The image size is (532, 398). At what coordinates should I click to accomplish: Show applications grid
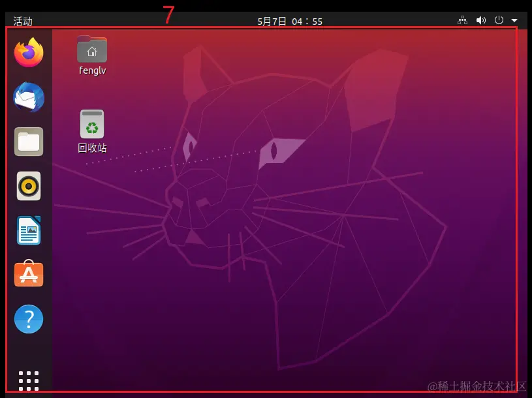point(29,381)
